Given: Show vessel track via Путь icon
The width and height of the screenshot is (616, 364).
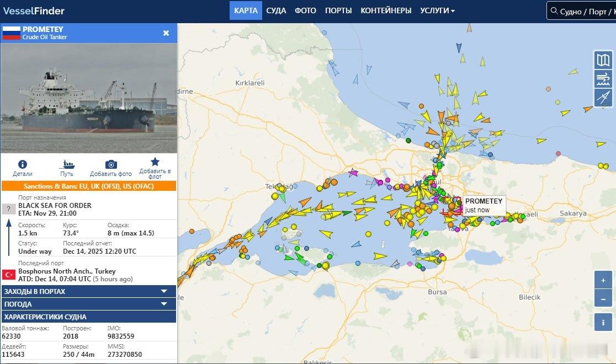Looking at the screenshot, I should [67, 164].
